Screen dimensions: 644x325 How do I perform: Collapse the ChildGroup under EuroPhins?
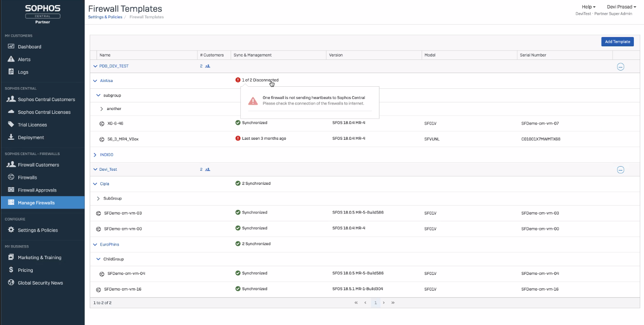tap(98, 259)
